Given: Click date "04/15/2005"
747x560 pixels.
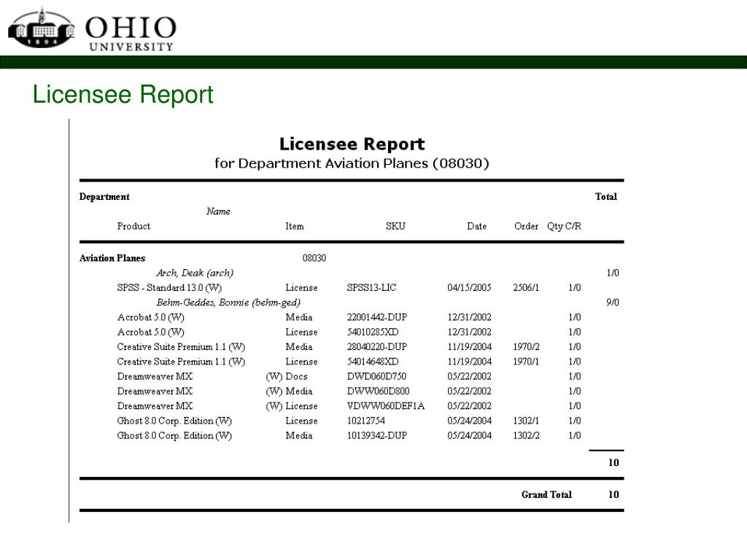Looking at the screenshot, I should tap(469, 287).
